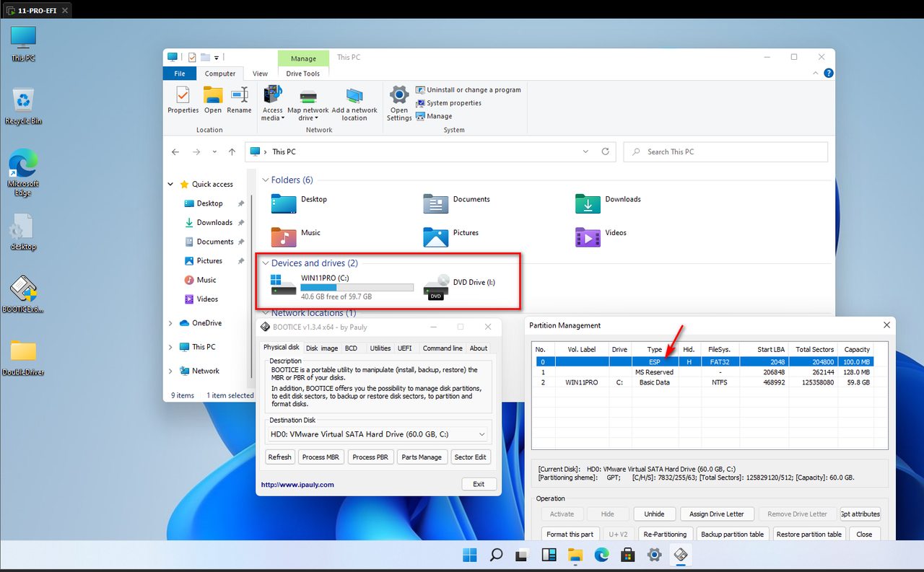Image resolution: width=924 pixels, height=572 pixels.
Task: Open recent locations dropdown arrow
Action: pos(214,151)
